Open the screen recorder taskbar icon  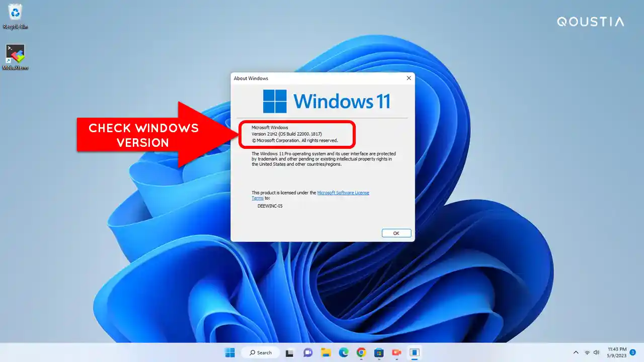[396, 352]
